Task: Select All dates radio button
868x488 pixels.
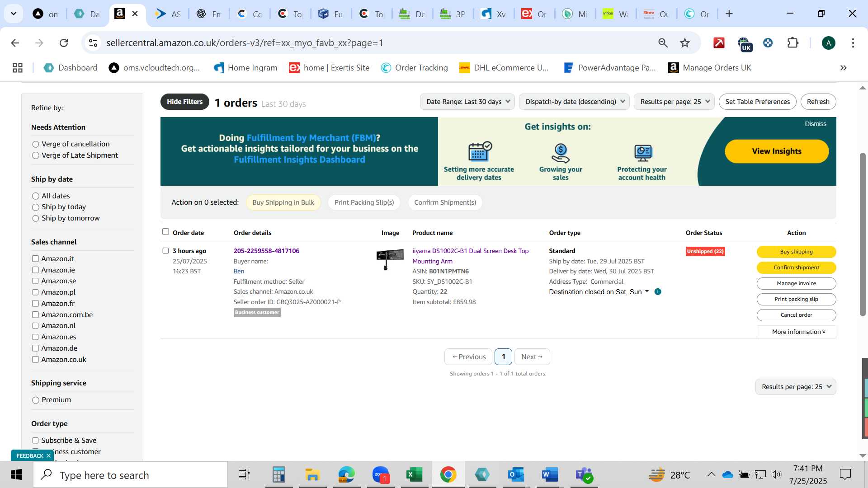Action: pos(36,197)
